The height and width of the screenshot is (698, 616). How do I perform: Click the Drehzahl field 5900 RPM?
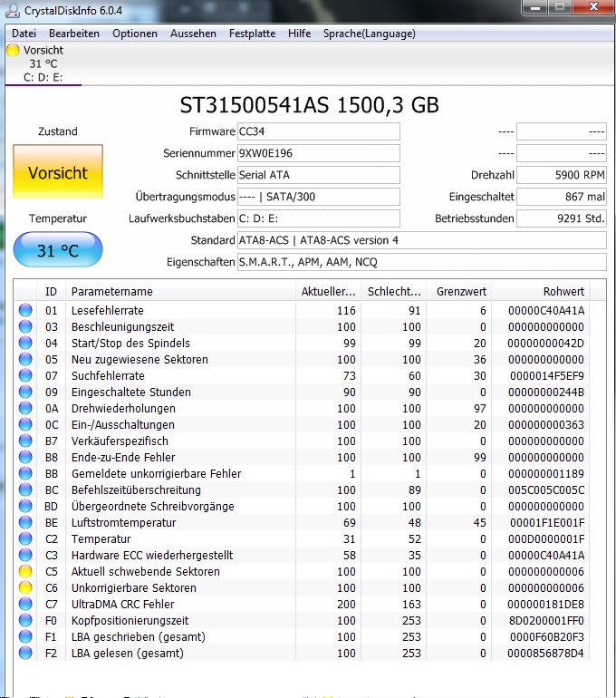(x=562, y=175)
